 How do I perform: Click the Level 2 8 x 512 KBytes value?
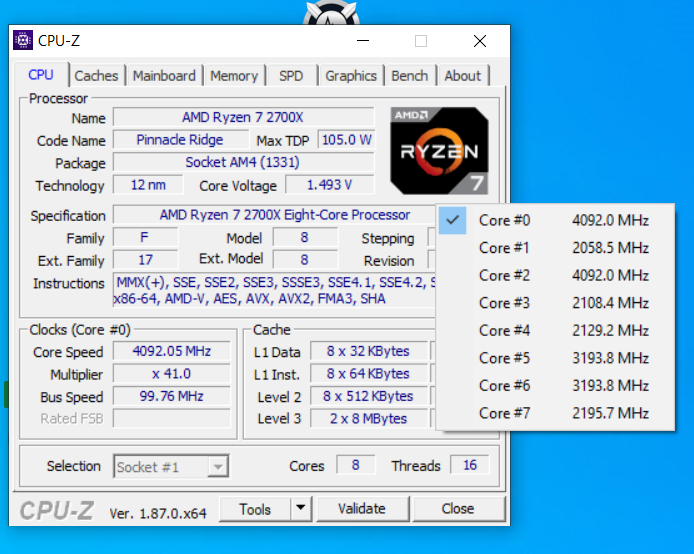click(x=369, y=396)
